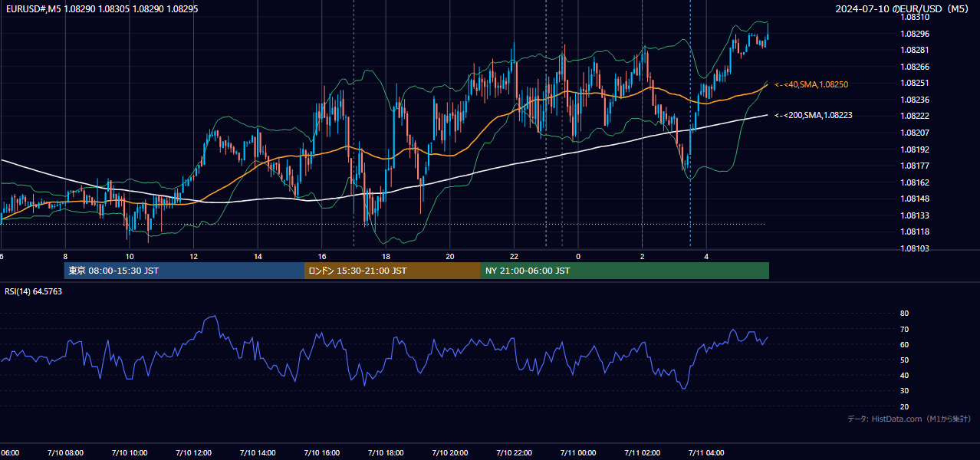The height and width of the screenshot is (460, 980).
Task: Click price axis label 1.08222
Action: 915,116
